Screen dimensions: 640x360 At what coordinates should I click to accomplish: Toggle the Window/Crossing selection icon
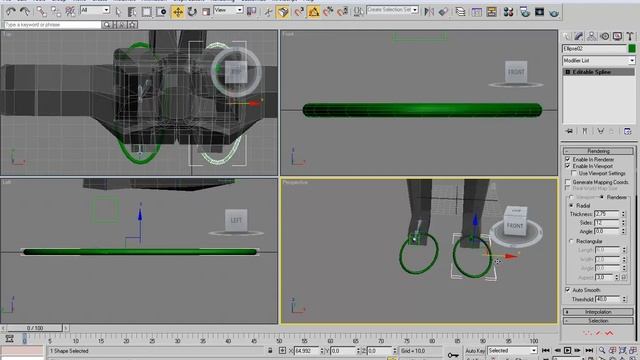point(161,11)
